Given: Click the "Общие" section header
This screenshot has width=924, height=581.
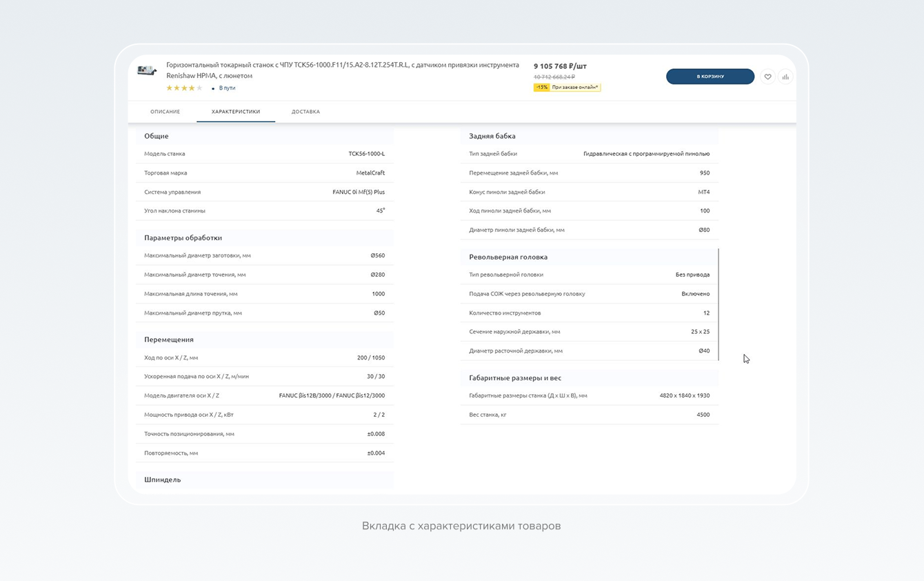Looking at the screenshot, I should click(157, 136).
